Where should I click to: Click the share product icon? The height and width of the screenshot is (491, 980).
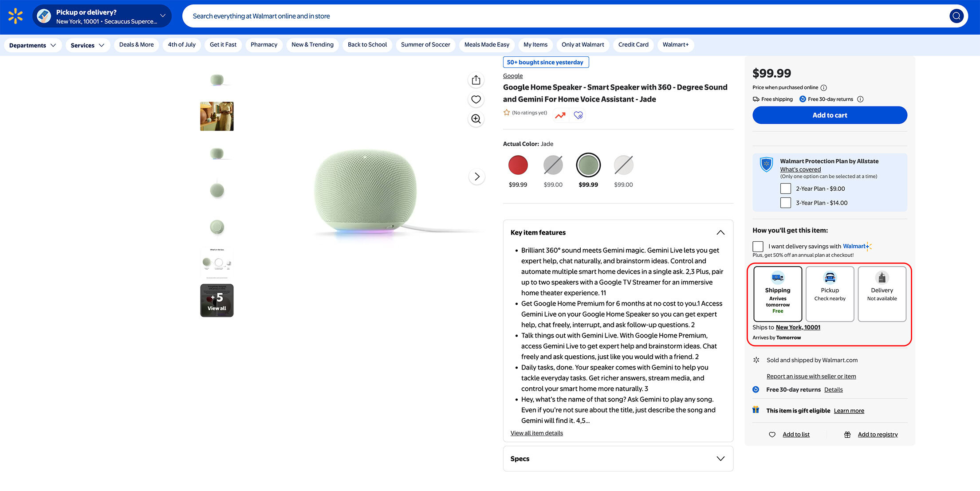click(476, 80)
